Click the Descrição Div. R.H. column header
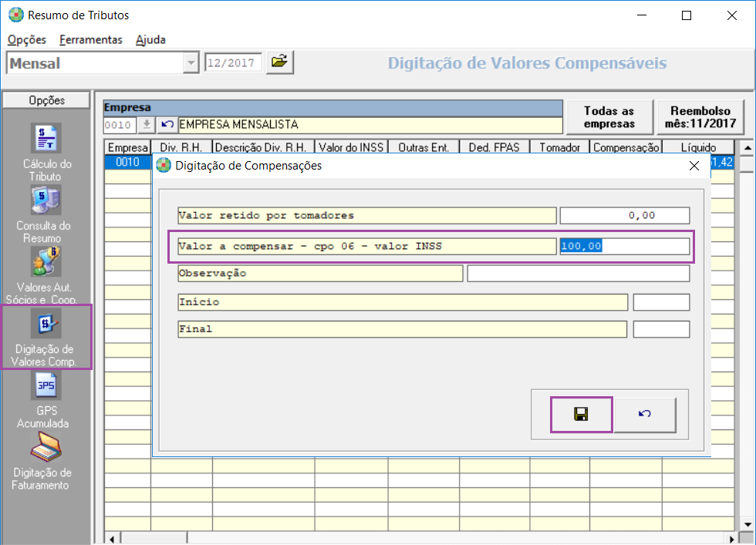 pos(263,147)
